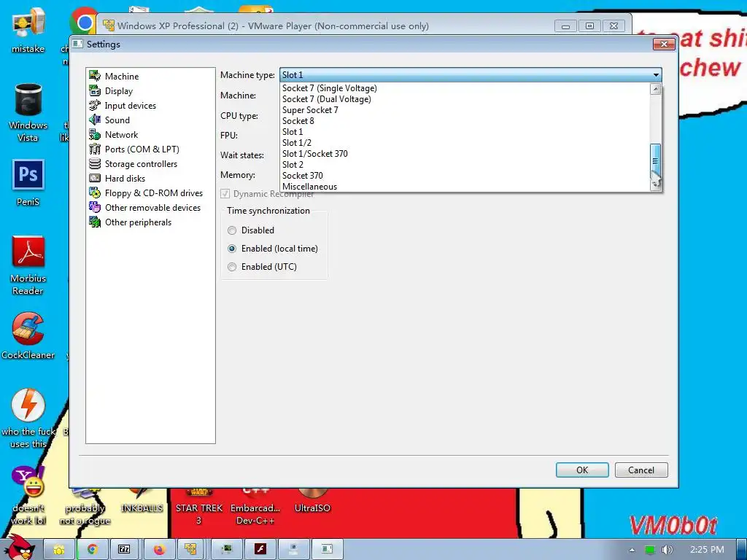Open Firefox from the taskbar

point(159,550)
